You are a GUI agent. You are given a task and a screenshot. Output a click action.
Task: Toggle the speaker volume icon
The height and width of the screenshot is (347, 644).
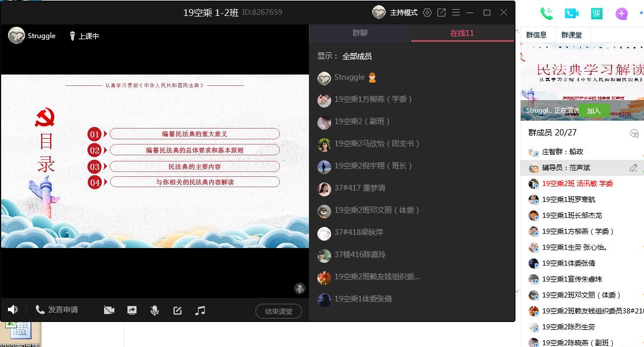13,309
